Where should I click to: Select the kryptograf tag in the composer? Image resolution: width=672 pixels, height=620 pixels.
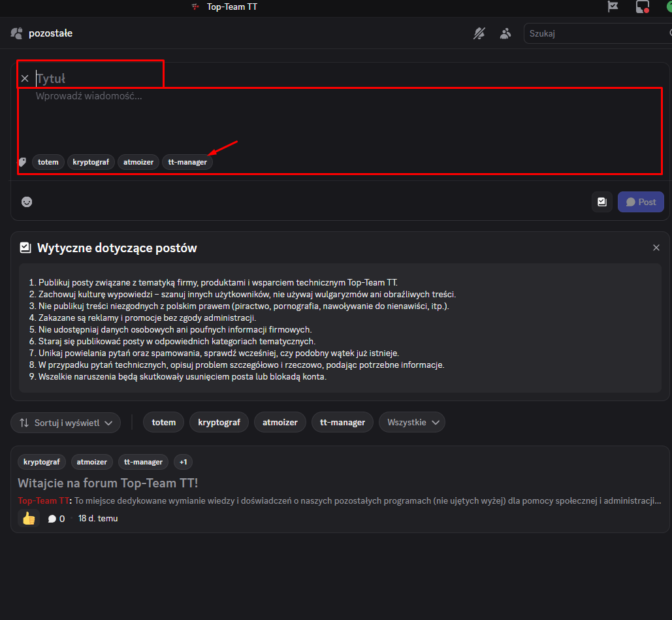[x=91, y=162]
